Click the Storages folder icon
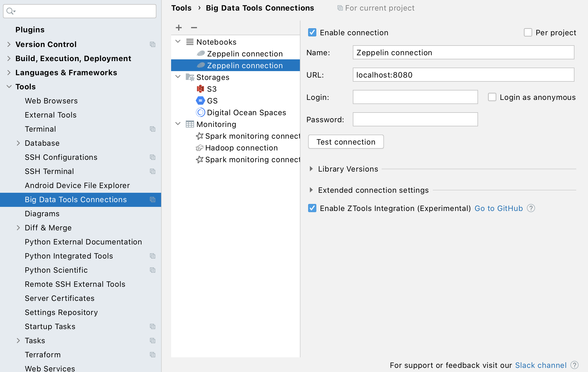 click(190, 77)
